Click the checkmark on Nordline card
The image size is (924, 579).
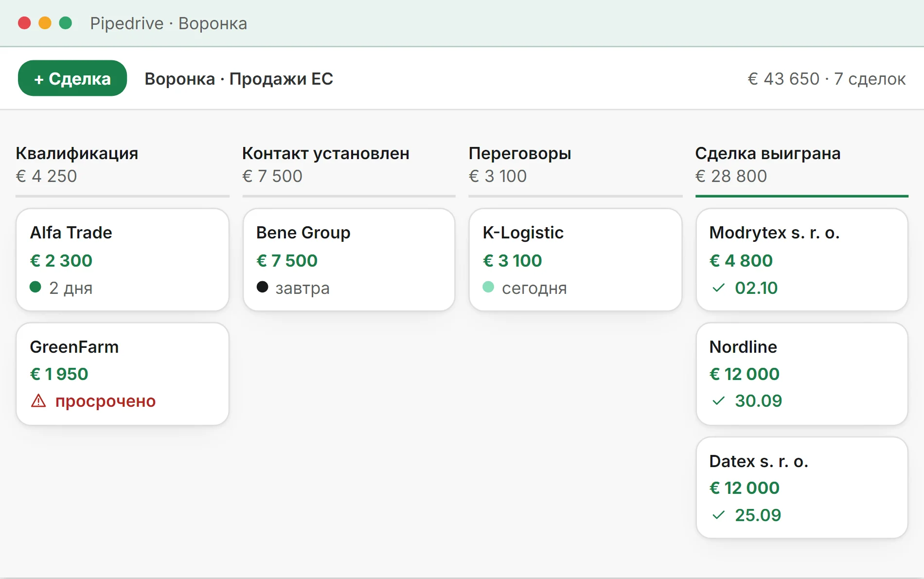click(x=718, y=401)
